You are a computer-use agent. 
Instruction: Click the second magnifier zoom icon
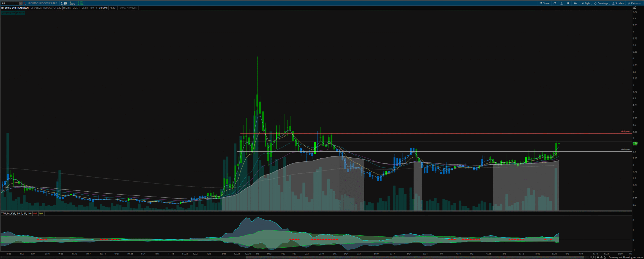[x=594, y=257]
